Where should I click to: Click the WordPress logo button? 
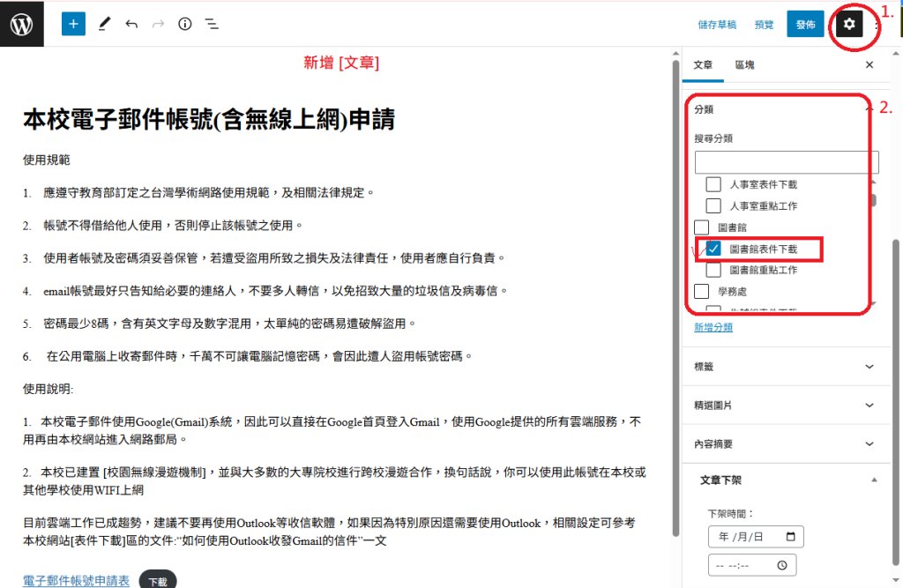[21, 24]
